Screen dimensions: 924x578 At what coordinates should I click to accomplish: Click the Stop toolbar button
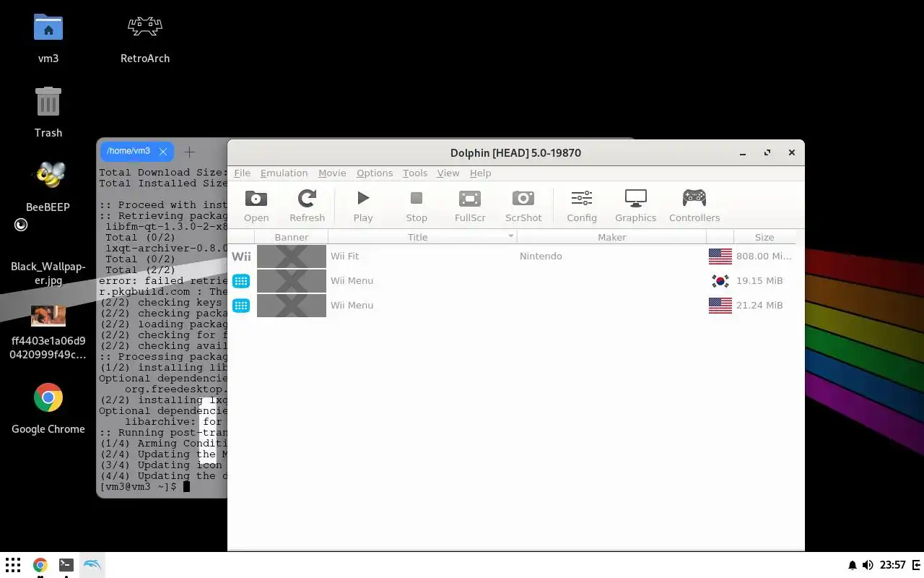click(417, 205)
